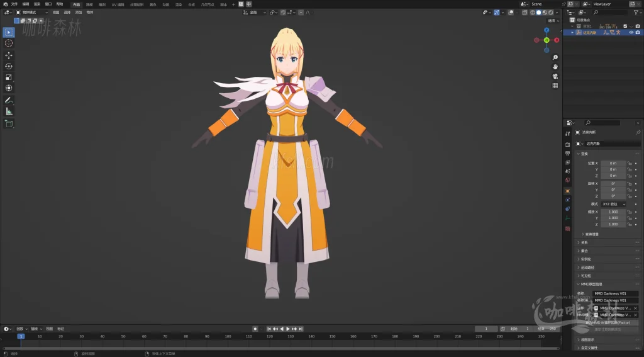644x357 pixels.
Task: Open the viewport Add menu
Action: 79,13
